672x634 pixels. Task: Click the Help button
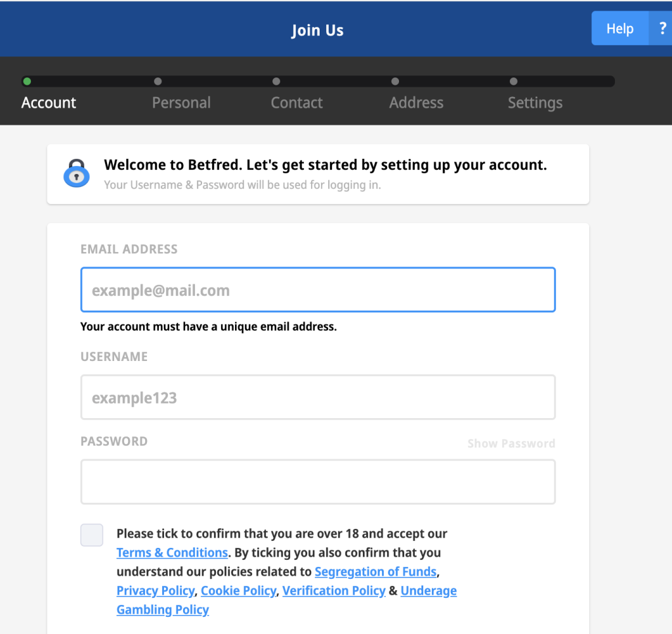pyautogui.click(x=619, y=28)
